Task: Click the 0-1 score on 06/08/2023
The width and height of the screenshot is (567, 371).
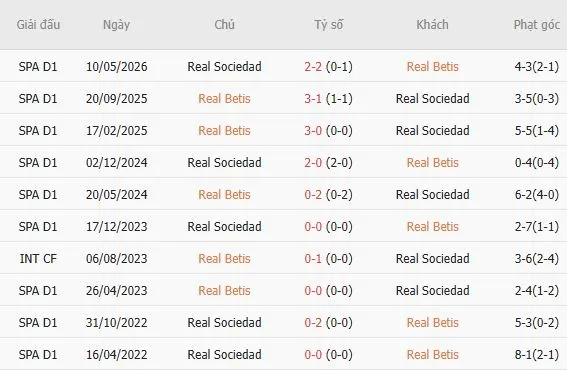Action: pyautogui.click(x=313, y=259)
